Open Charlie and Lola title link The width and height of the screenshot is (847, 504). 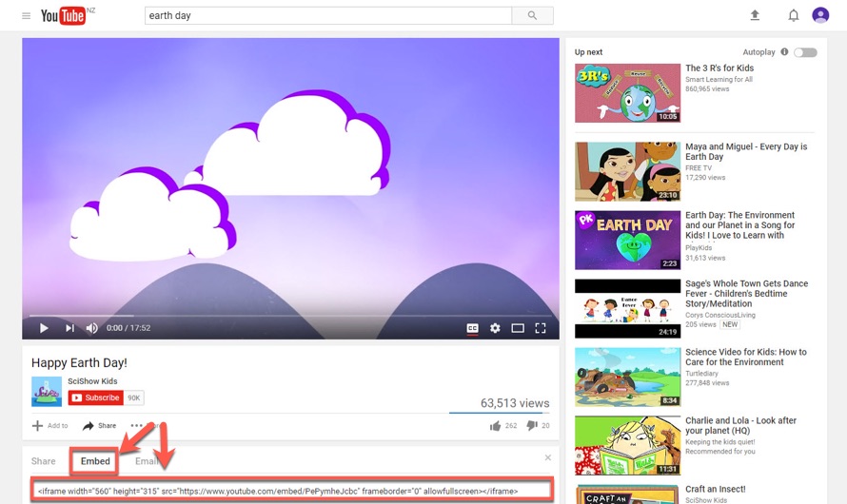tap(740, 425)
